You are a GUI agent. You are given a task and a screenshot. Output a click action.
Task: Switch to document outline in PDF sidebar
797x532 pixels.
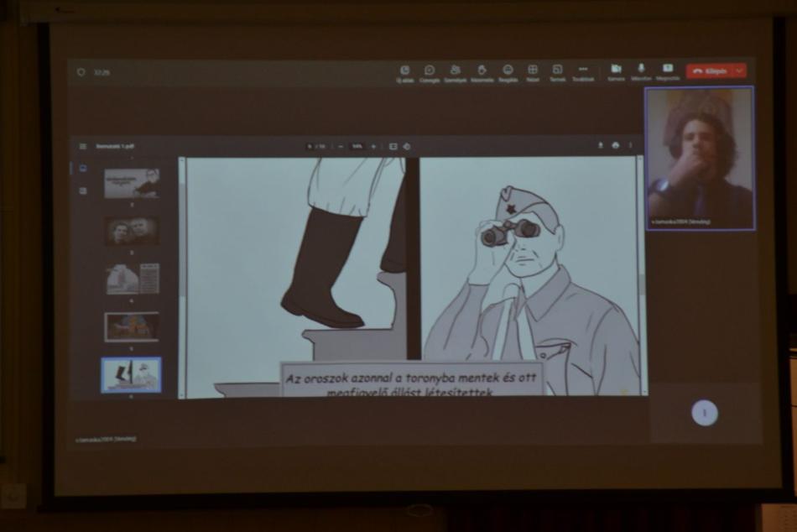coord(83,190)
